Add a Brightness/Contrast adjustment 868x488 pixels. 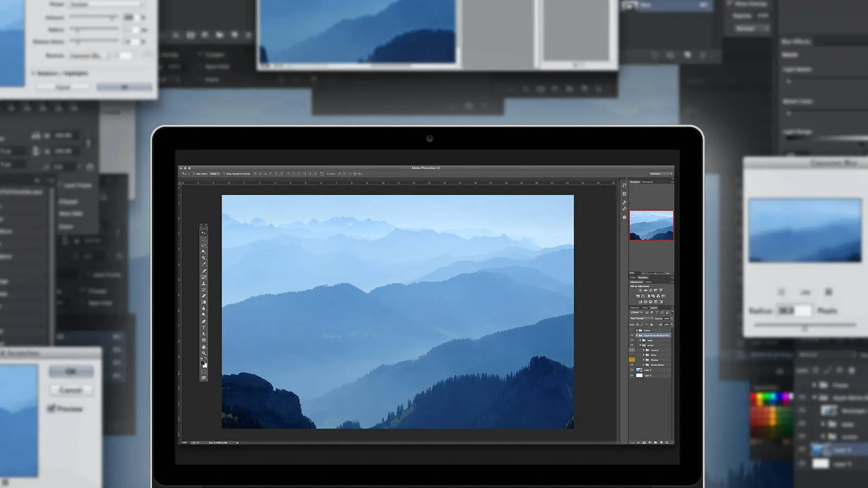[x=640, y=290]
